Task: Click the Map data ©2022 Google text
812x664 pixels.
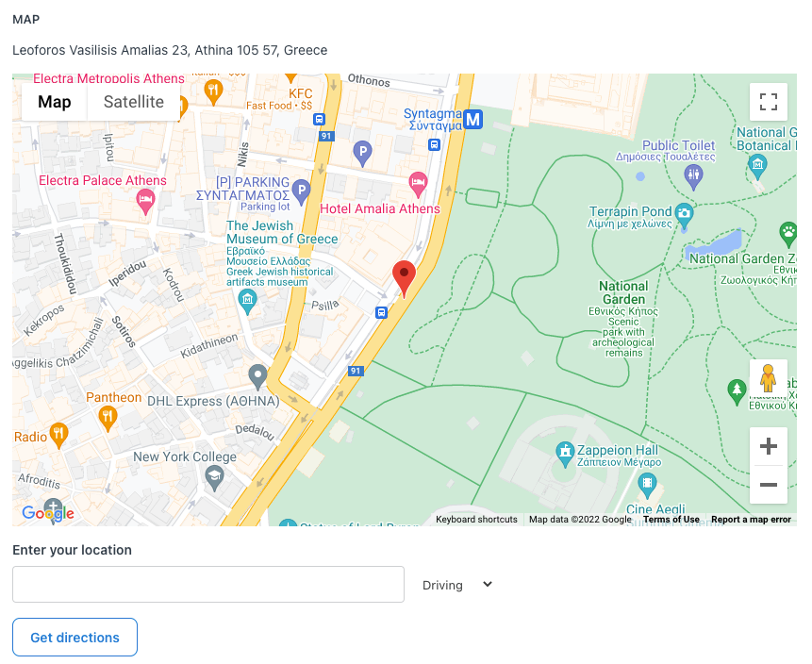Action: [581, 520]
